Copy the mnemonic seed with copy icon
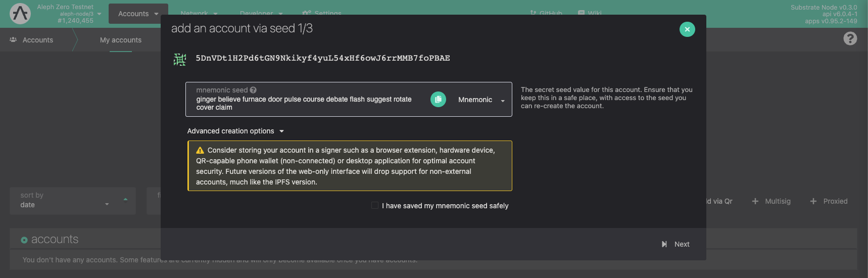 tap(438, 100)
